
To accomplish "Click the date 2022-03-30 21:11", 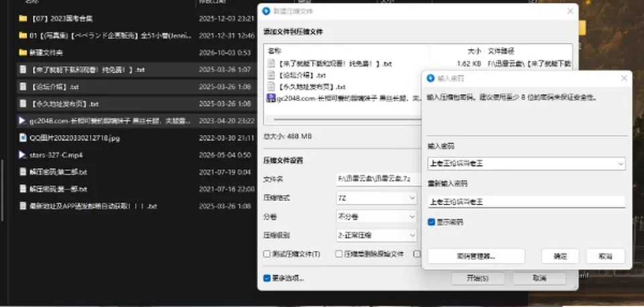I will 227,138.
